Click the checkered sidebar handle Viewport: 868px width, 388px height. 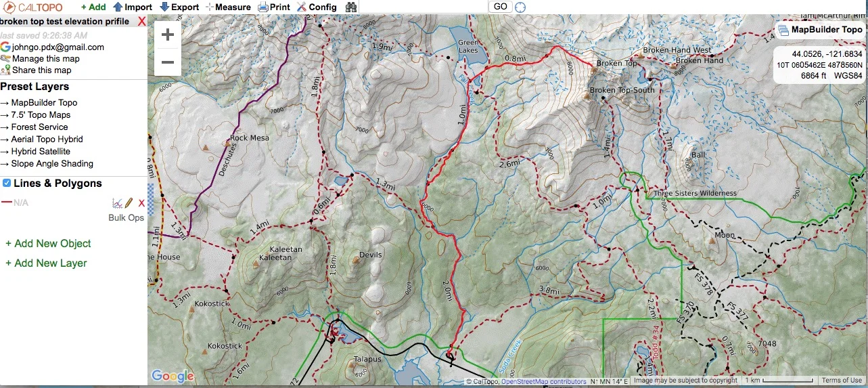(x=151, y=200)
